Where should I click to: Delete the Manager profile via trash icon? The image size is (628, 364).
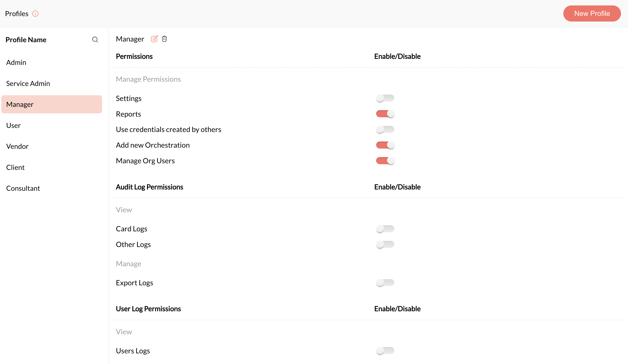pyautogui.click(x=164, y=39)
